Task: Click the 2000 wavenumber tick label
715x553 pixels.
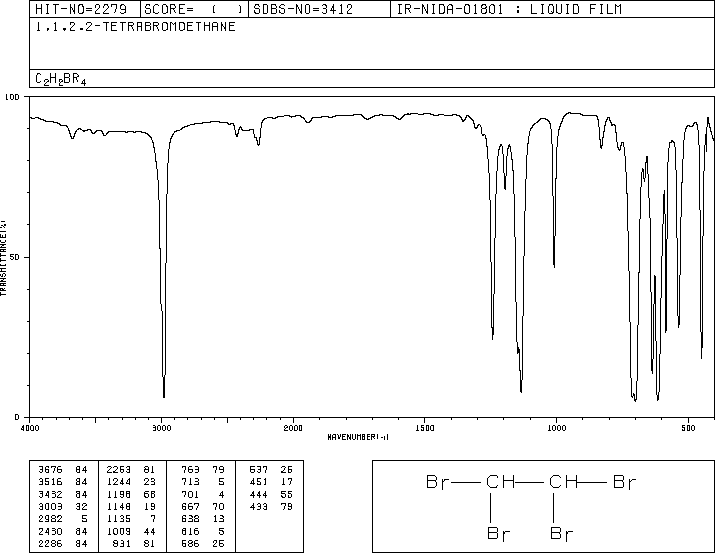Action: 292,427
